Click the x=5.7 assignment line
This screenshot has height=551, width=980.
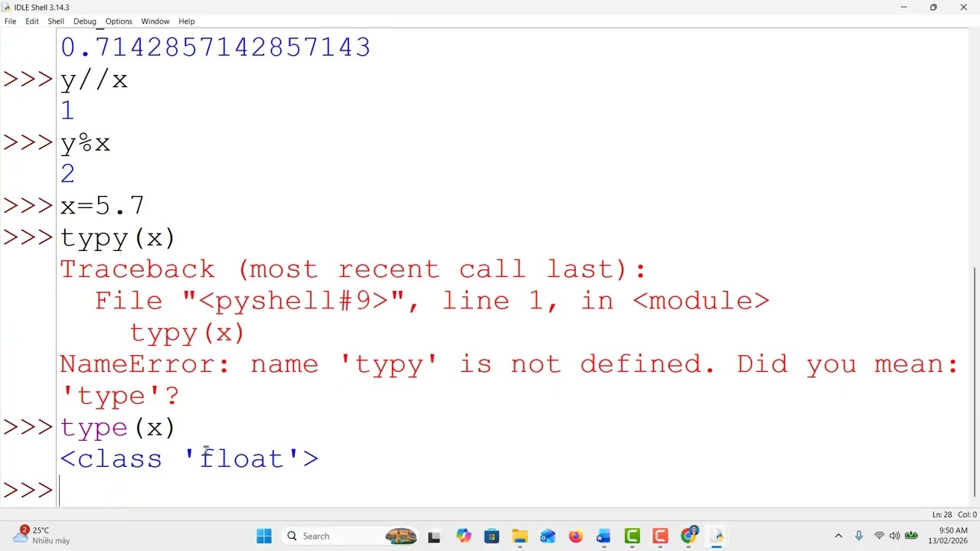[102, 206]
